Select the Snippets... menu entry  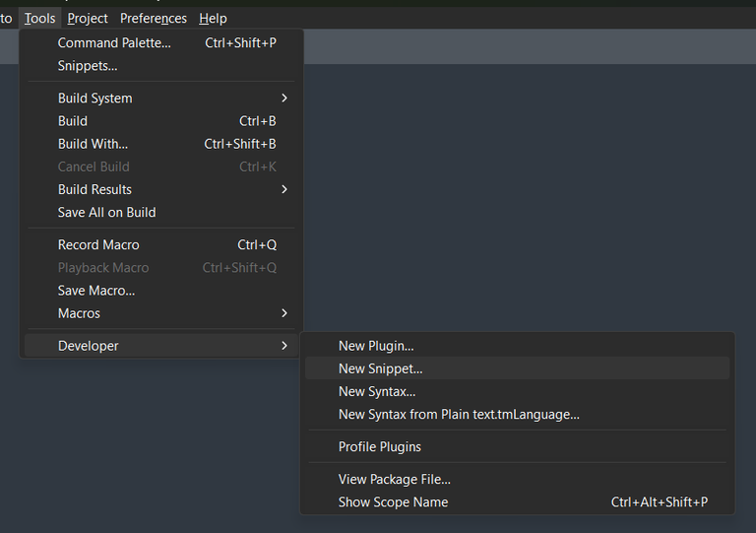tap(88, 65)
